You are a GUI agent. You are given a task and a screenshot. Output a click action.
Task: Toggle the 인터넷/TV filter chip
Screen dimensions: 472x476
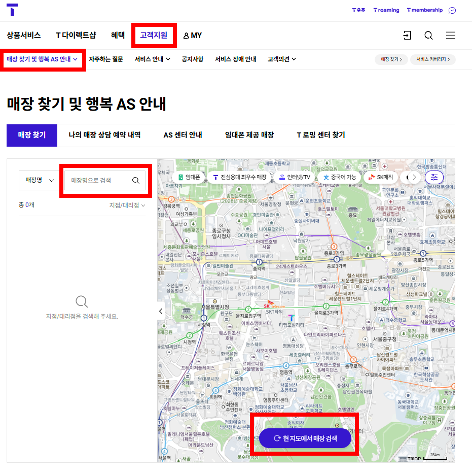click(295, 177)
